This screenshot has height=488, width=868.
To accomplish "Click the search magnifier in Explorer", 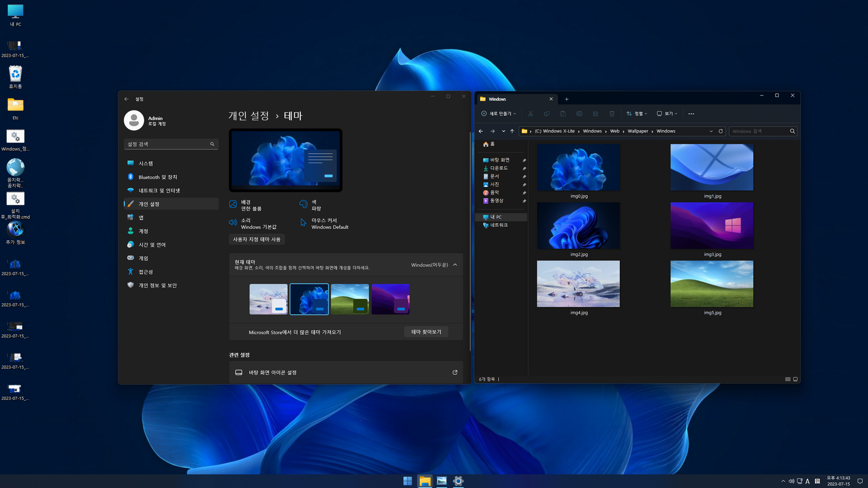I will tap(792, 131).
